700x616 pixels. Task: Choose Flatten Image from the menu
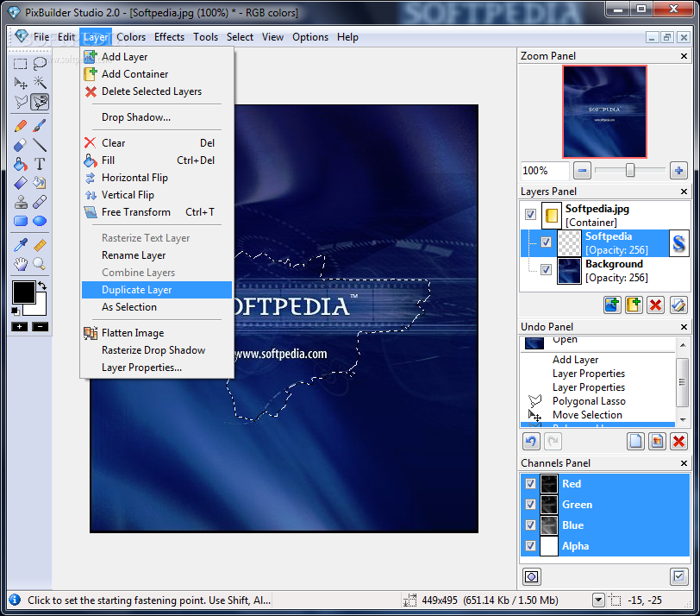point(157,333)
